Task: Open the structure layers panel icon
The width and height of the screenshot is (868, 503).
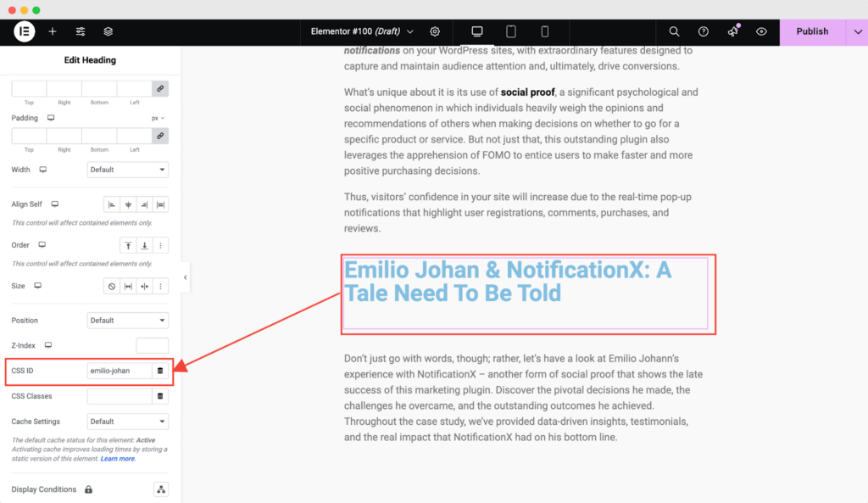Action: pos(108,31)
